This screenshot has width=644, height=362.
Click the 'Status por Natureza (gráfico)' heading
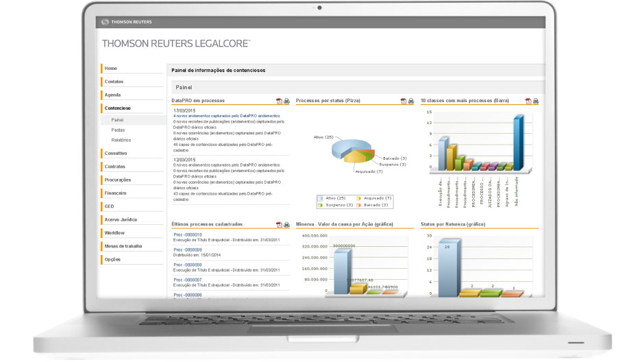click(x=453, y=224)
